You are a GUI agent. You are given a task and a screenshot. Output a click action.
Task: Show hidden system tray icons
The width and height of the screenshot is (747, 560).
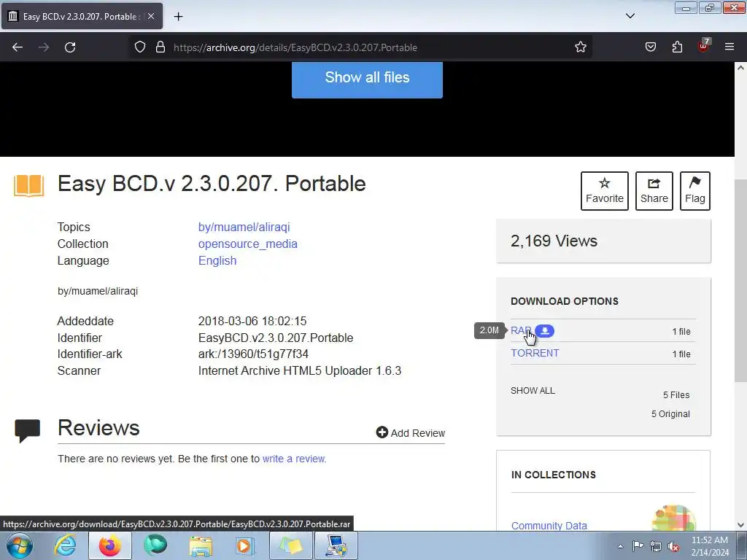[x=620, y=546]
